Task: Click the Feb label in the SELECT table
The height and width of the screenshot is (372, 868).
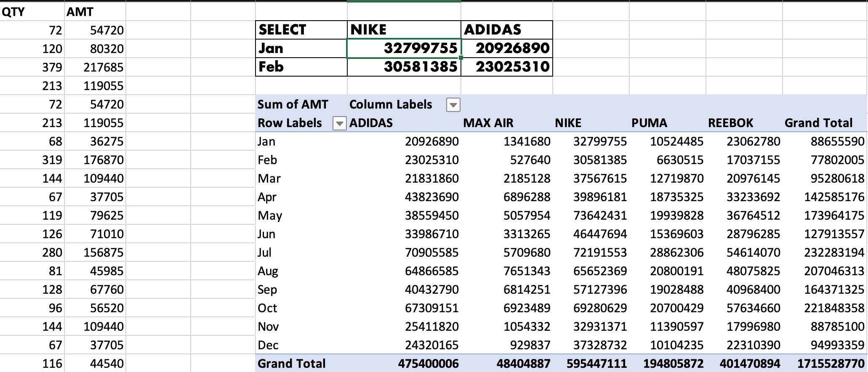Action: coord(301,67)
